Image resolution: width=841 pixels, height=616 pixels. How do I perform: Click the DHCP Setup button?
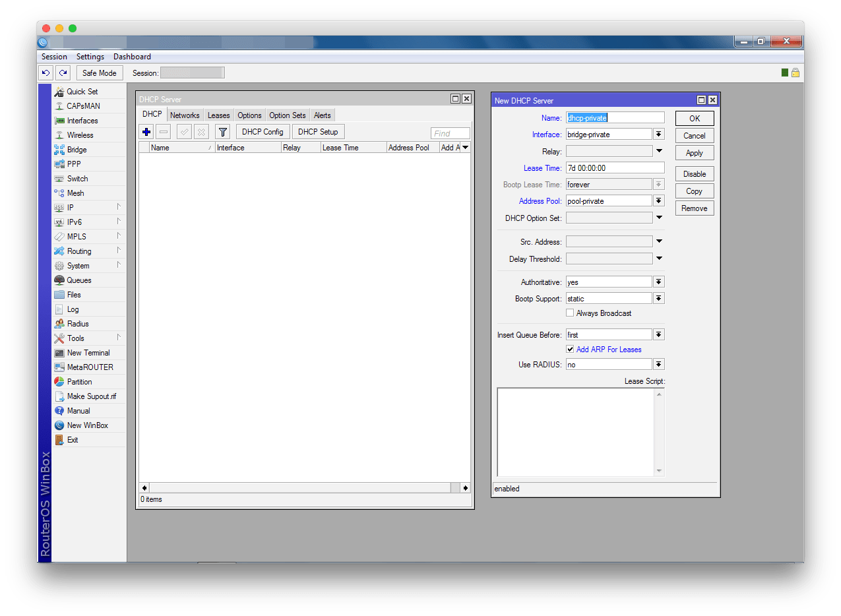pos(318,132)
